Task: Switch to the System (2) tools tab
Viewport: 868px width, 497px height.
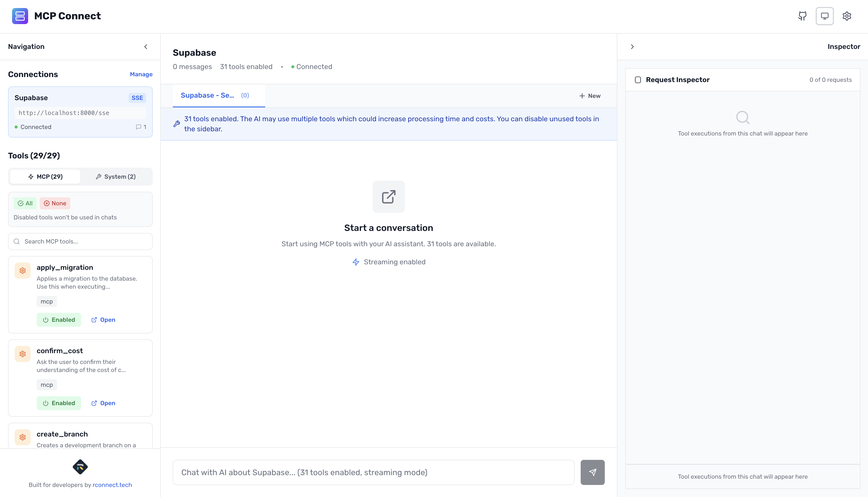Action: tap(116, 177)
